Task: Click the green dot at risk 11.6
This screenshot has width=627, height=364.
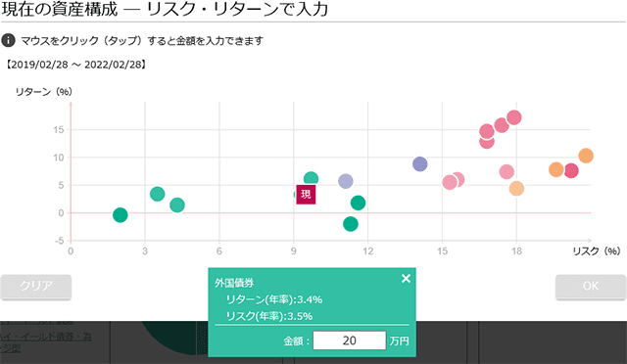Action: 358,203
